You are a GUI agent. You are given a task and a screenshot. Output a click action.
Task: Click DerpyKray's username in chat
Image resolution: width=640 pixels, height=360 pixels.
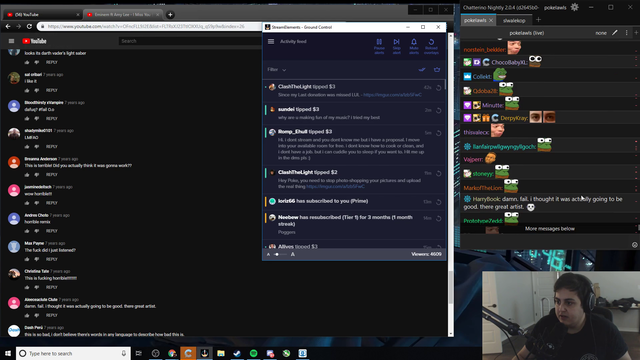click(x=514, y=118)
